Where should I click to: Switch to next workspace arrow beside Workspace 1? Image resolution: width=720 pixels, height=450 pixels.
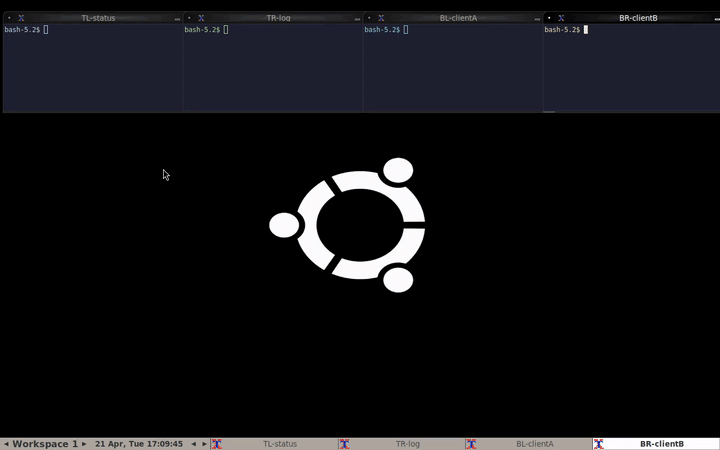84,444
